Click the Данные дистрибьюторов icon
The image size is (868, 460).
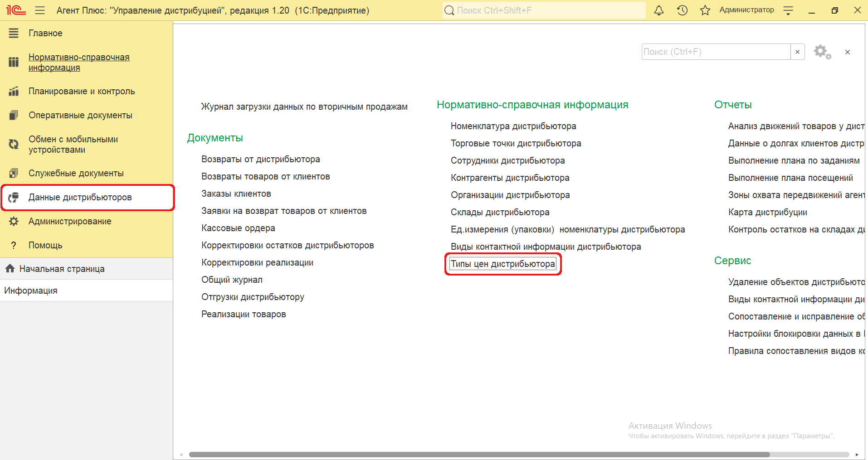pos(14,197)
